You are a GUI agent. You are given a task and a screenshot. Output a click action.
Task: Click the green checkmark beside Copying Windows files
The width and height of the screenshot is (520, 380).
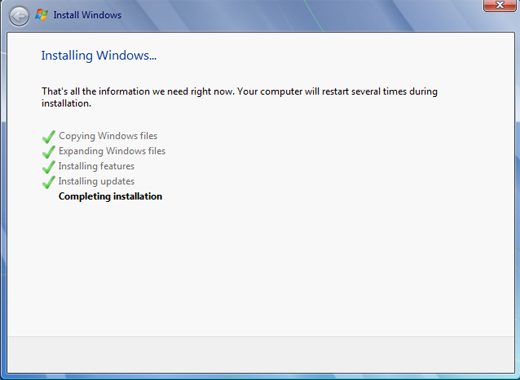[49, 136]
